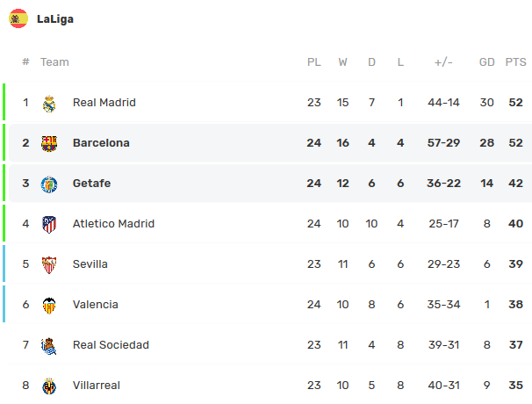Click the Real Sociedad club crest
This screenshot has height=404, width=532.
tap(49, 345)
